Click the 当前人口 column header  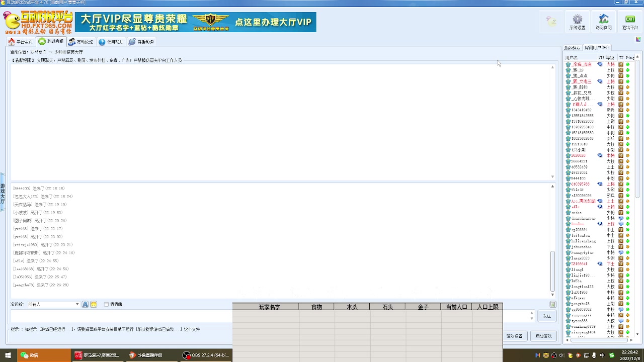pyautogui.click(x=457, y=307)
